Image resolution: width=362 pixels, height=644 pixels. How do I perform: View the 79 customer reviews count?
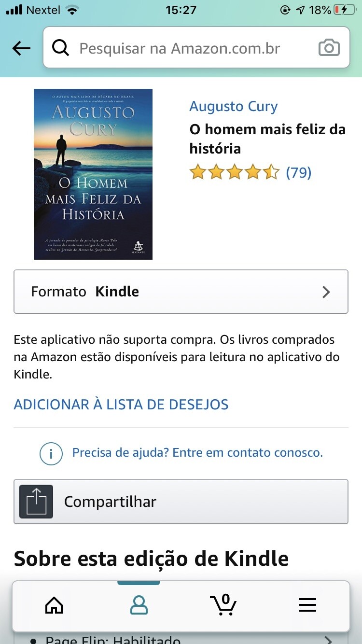coord(299,172)
